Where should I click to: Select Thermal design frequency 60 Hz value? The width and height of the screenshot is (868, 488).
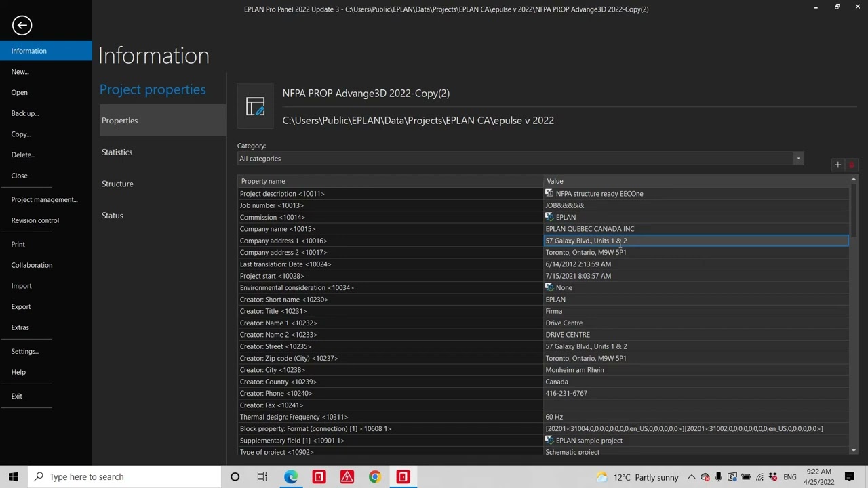pyautogui.click(x=554, y=417)
